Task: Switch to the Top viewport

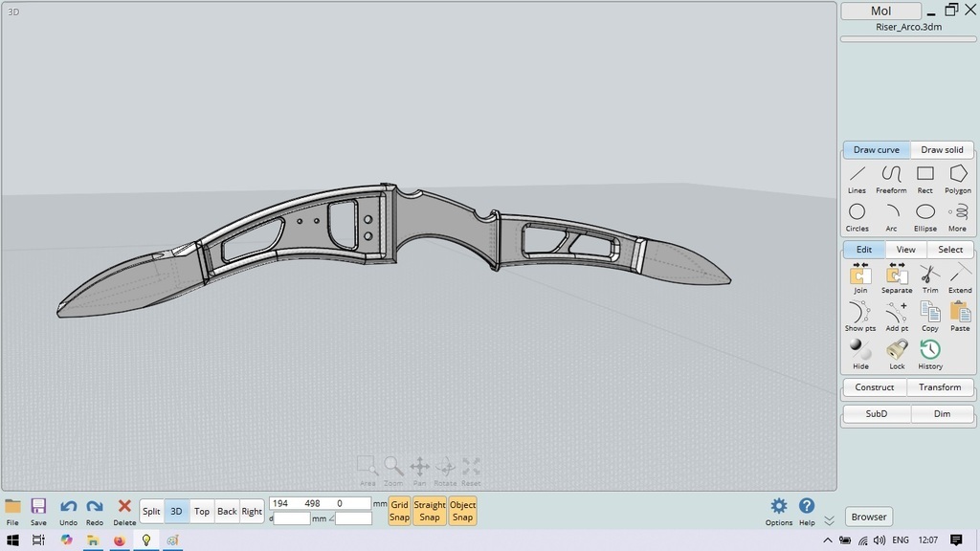Action: tap(202, 512)
